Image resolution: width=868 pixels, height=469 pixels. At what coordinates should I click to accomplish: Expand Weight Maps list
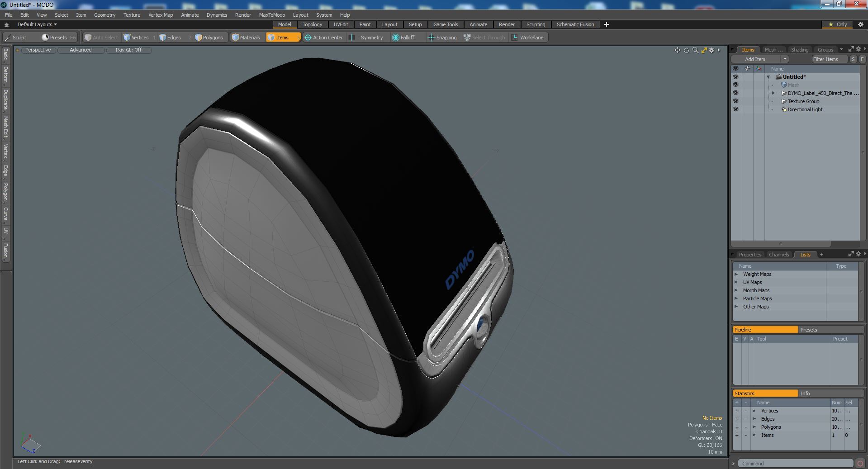[736, 274]
